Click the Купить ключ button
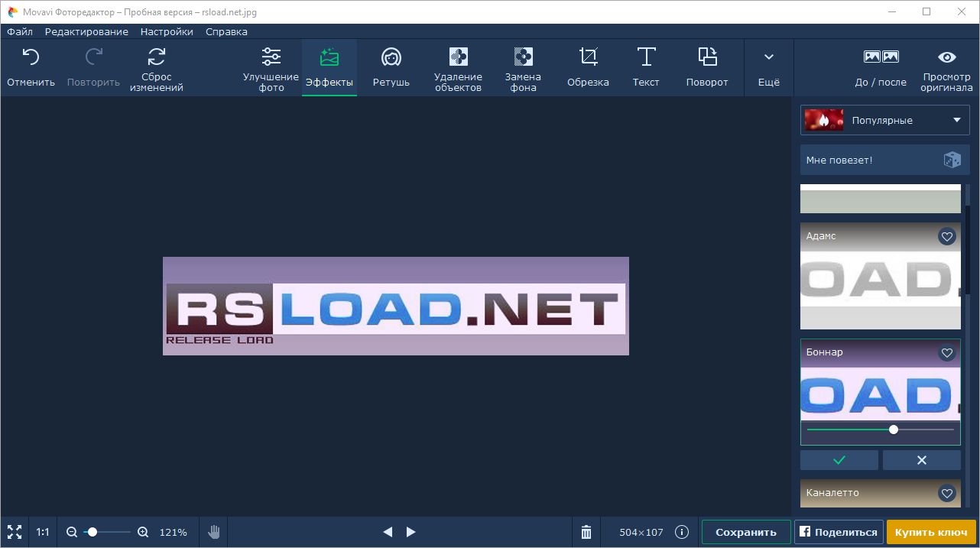Image resolution: width=980 pixels, height=548 pixels. 932,532
